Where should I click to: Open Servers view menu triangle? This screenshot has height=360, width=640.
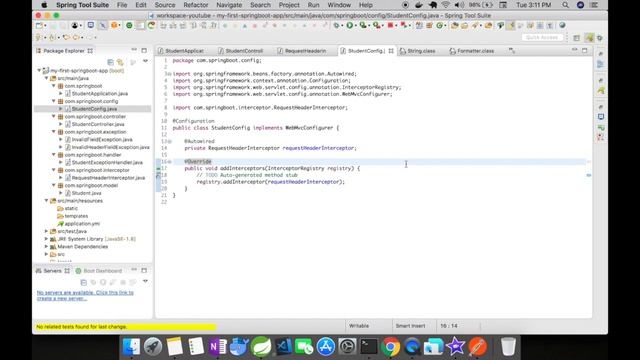click(x=145, y=282)
